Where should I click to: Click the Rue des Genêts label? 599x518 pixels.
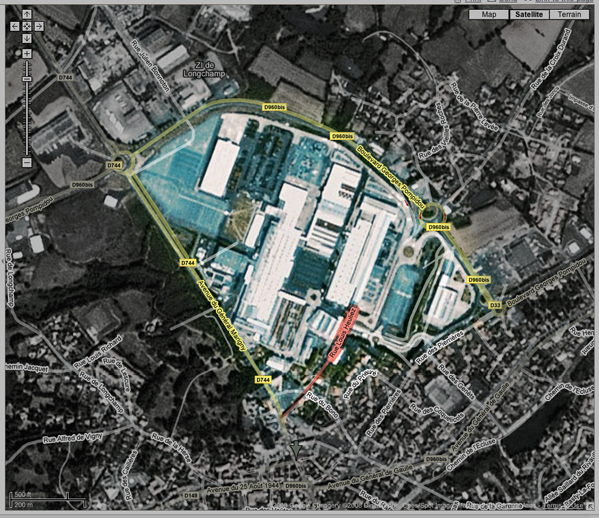pyautogui.click(x=456, y=382)
